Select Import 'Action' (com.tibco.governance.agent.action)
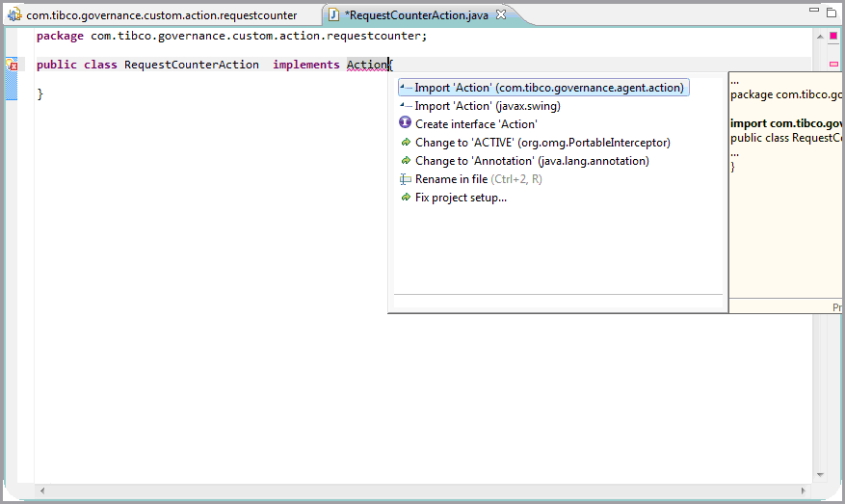The height and width of the screenshot is (504, 845). pos(543,88)
